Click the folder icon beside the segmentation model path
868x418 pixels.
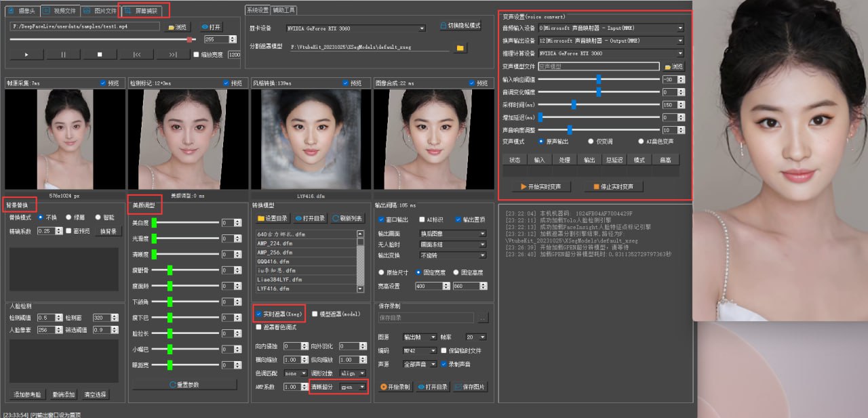[459, 48]
